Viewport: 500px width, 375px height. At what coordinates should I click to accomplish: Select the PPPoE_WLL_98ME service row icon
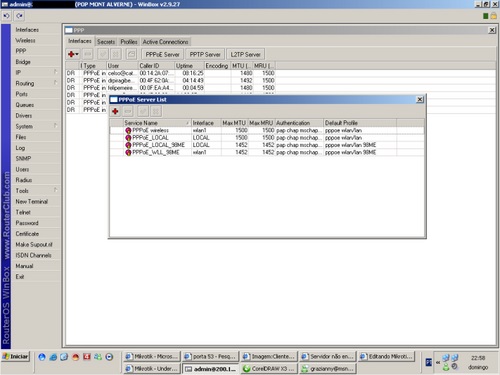(x=128, y=152)
